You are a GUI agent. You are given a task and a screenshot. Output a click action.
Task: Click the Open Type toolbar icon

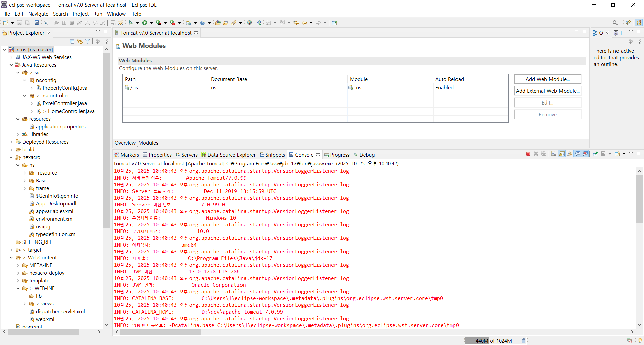218,23
